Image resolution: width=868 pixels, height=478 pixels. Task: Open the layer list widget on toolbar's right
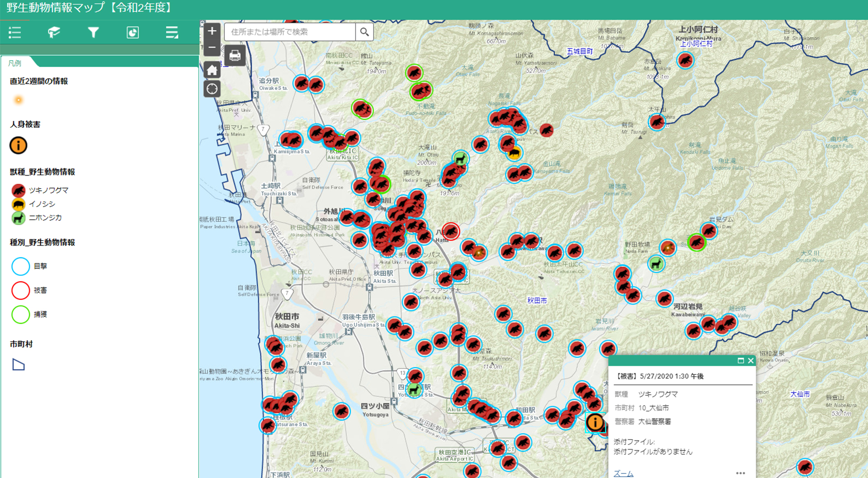(x=172, y=33)
